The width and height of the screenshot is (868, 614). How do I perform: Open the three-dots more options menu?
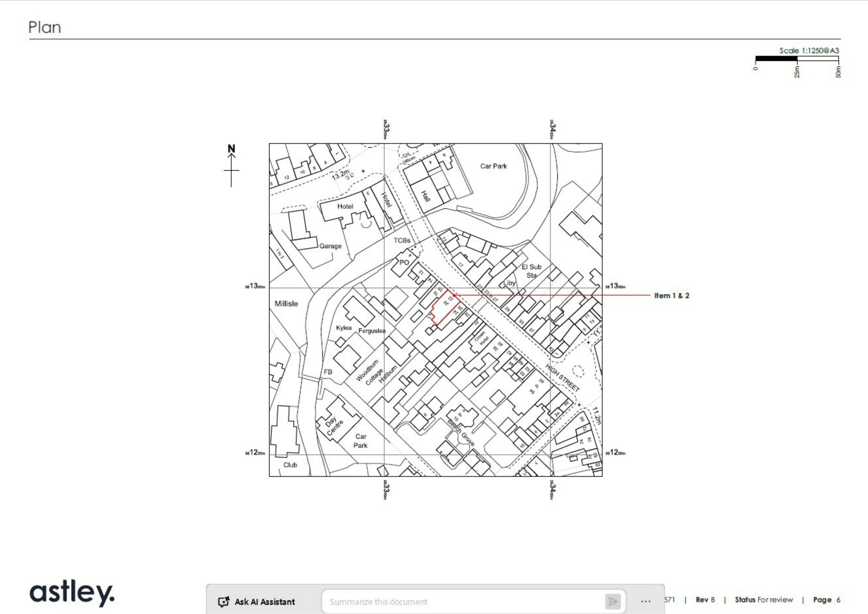point(646,601)
